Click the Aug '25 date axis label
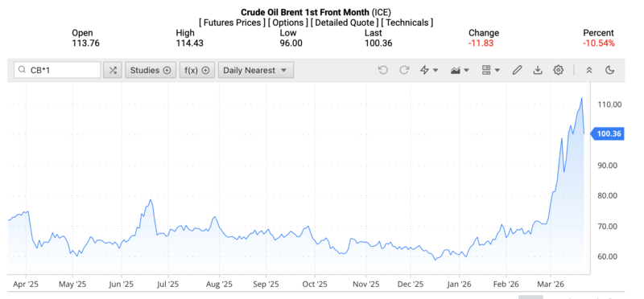The image size is (644, 299). point(219,284)
